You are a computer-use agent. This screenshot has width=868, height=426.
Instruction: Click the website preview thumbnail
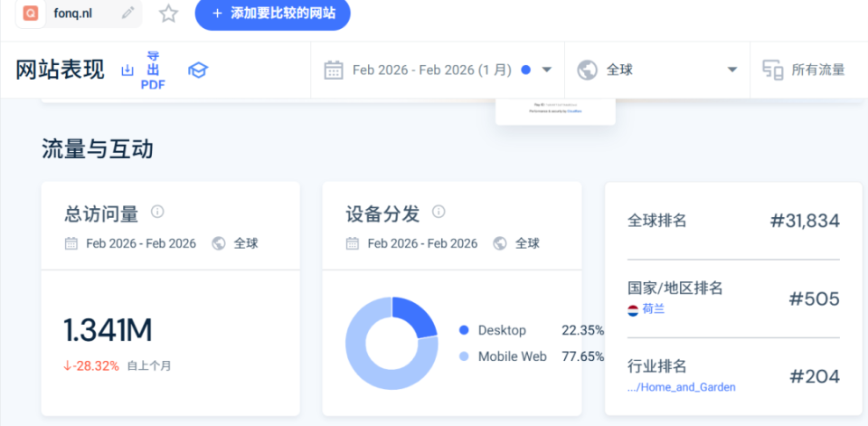555,111
